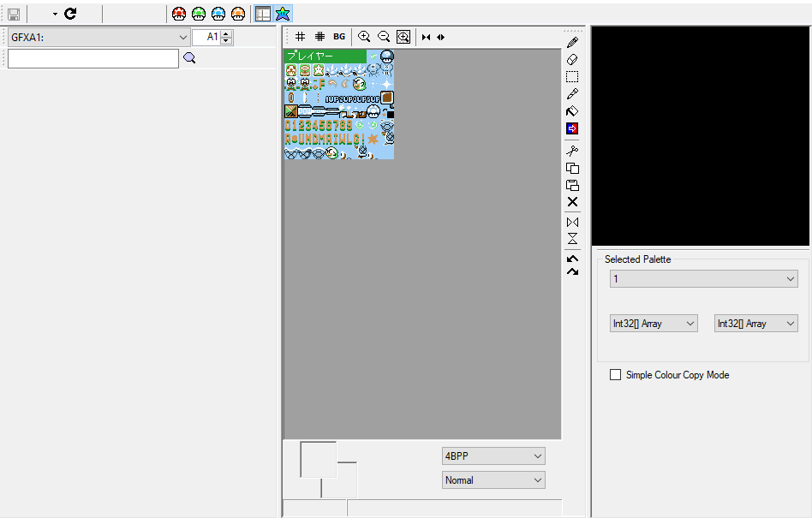Select the Pencil draw tool
Image resolution: width=812 pixels, height=518 pixels.
click(x=572, y=43)
